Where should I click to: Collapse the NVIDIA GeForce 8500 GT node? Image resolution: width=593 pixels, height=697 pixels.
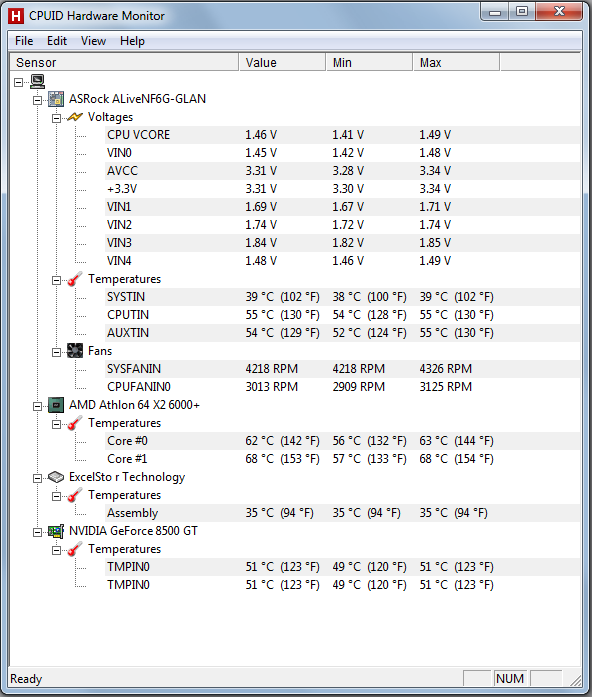(38, 533)
